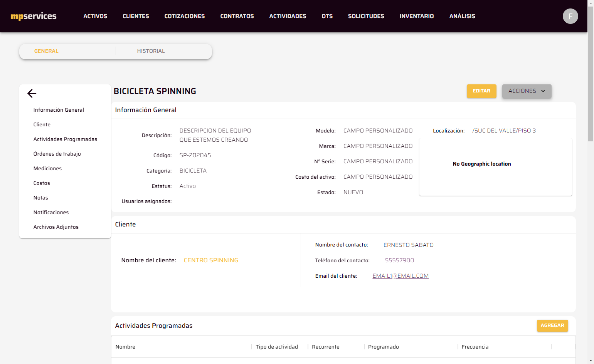
Task: Click the mpservices logo
Action: tap(34, 16)
